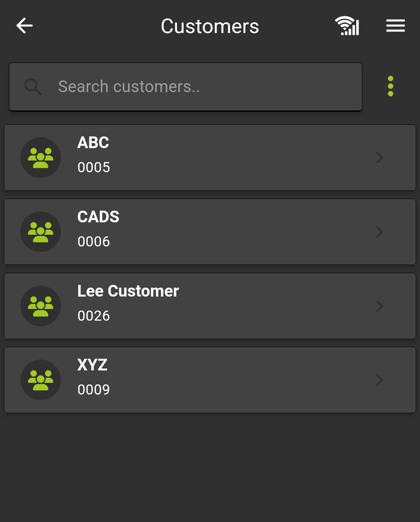The height and width of the screenshot is (522, 420).
Task: Open the hamburger menu
Action: tap(395, 26)
